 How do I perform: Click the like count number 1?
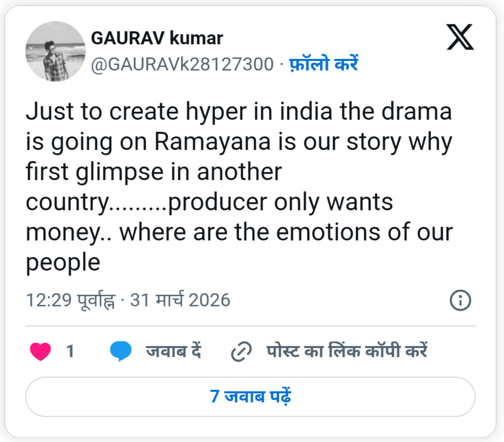[x=70, y=351]
